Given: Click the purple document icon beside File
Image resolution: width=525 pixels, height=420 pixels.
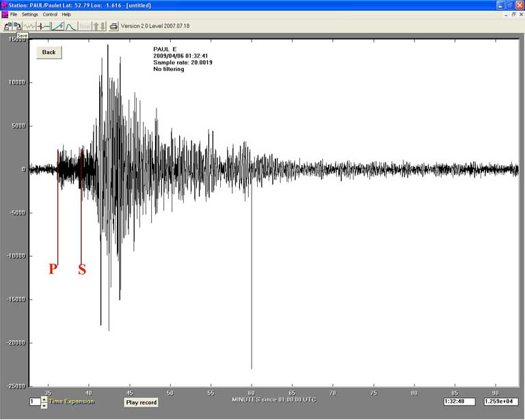Looking at the screenshot, I should coord(5,14).
